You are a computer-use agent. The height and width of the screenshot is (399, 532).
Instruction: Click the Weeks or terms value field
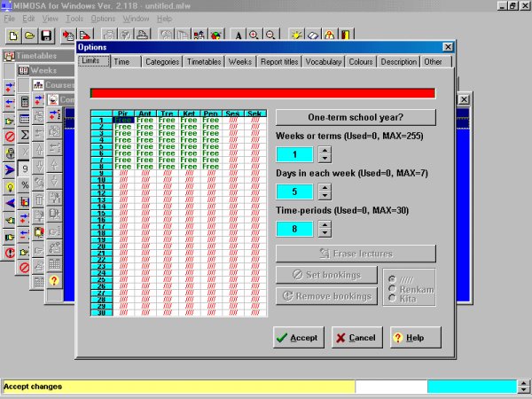coord(294,155)
